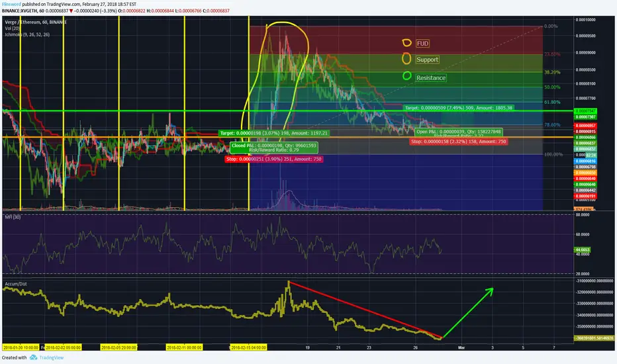This screenshot has height=364, width=617.
Task: Click the bright green 0.00007347 price tag
Action: click(585, 111)
